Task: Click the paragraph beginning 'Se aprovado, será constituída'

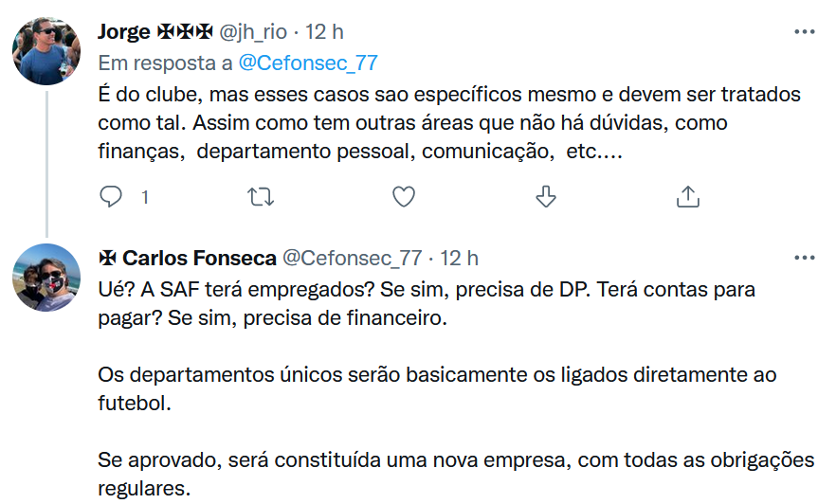Action: 455,474
